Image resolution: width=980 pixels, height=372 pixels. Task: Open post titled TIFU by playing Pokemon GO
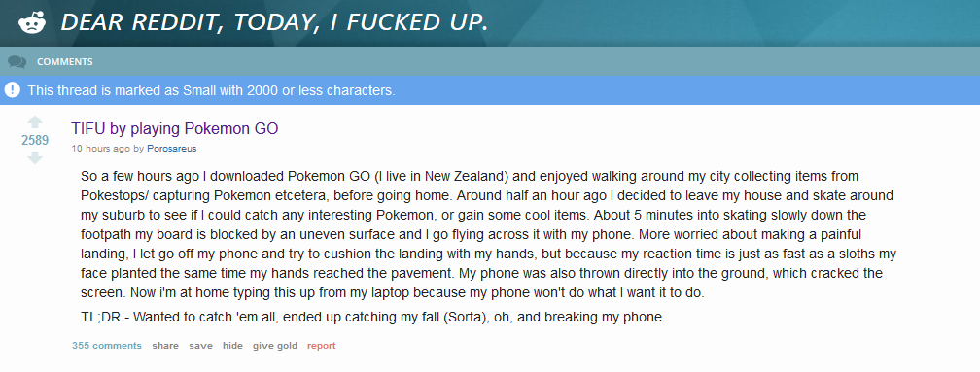point(174,129)
